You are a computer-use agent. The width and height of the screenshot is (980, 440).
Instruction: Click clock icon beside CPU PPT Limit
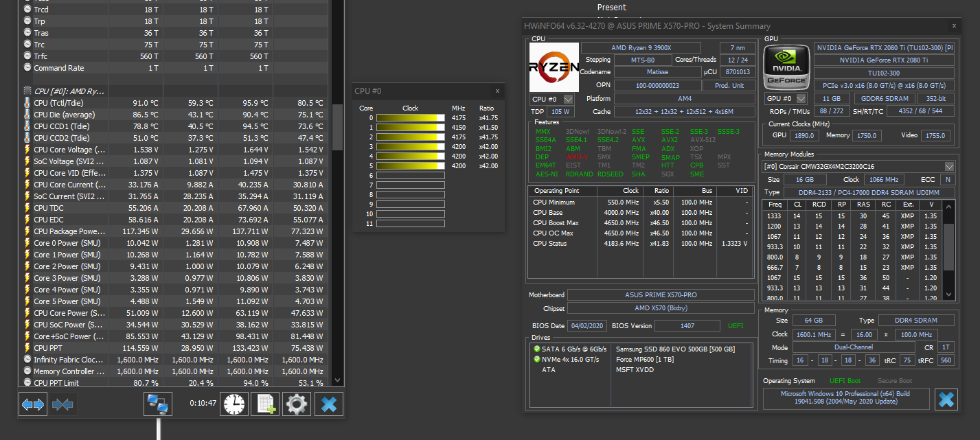[27, 383]
